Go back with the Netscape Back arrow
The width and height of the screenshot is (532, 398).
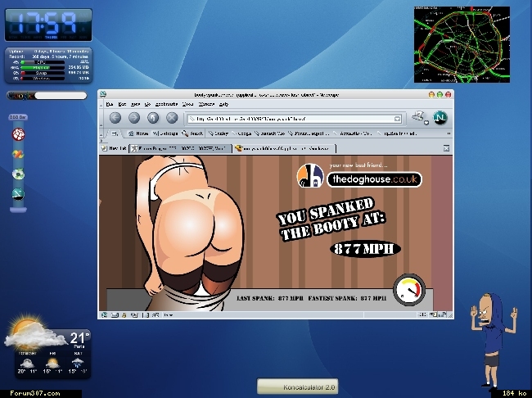pyautogui.click(x=115, y=118)
